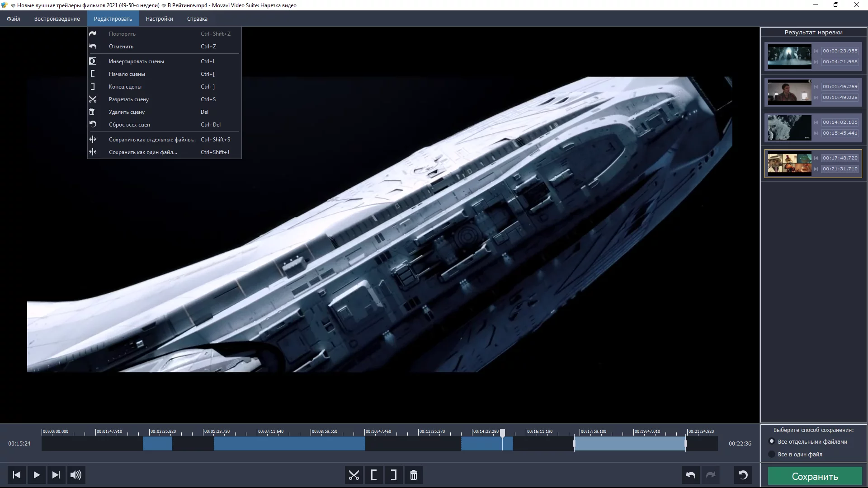
Task: Select the clip thumbnail starting 00:14:02.105
Action: (x=789, y=128)
